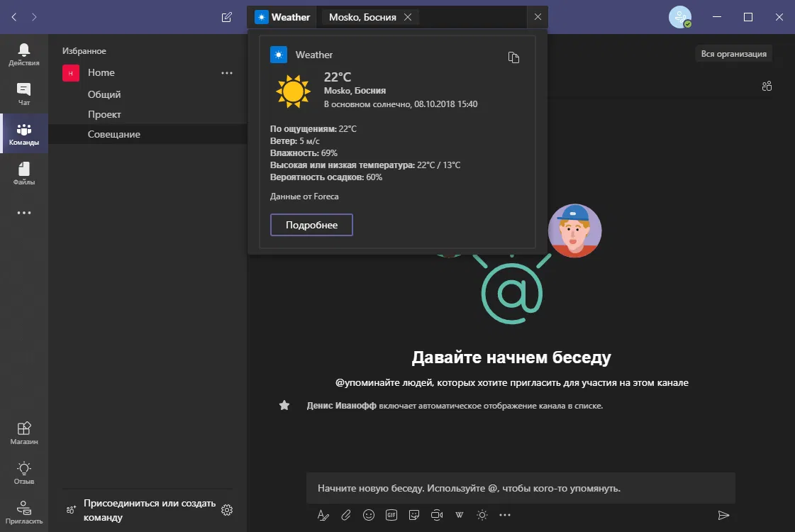Show more compose options (ellipsis)
795x532 pixels.
click(505, 515)
